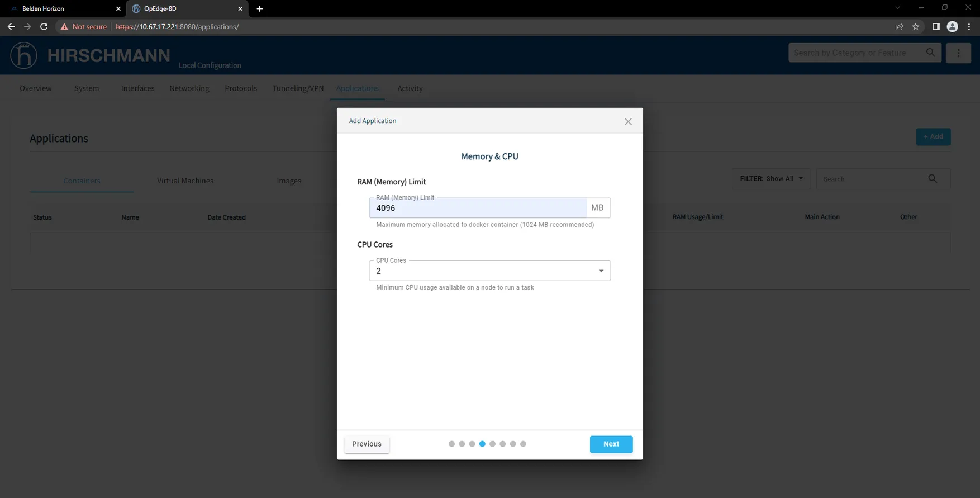Open the header three-dot options menu

958,53
